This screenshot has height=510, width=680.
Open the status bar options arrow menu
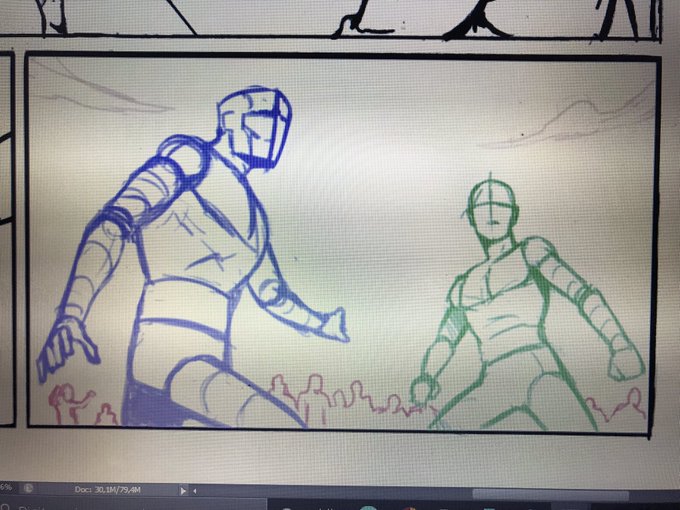(x=183, y=491)
